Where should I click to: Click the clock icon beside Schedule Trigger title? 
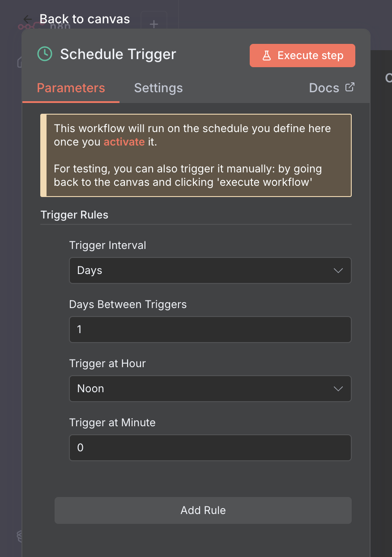click(x=44, y=54)
